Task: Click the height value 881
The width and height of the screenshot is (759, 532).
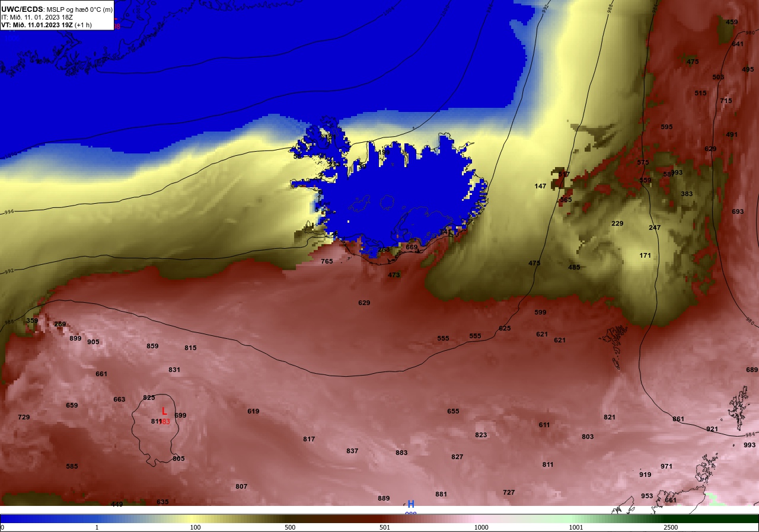Action: (441, 494)
